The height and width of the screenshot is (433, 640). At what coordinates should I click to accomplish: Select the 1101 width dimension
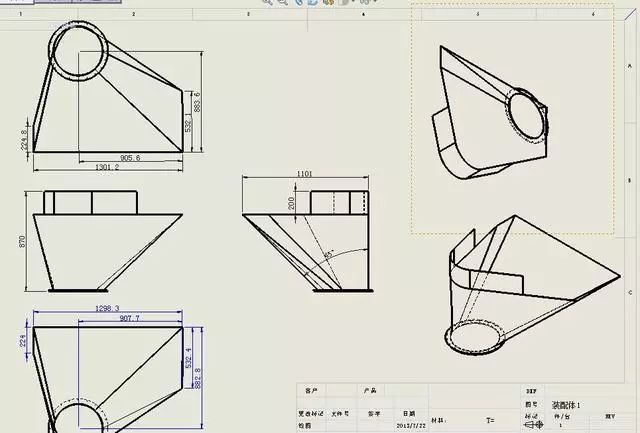[x=305, y=174]
